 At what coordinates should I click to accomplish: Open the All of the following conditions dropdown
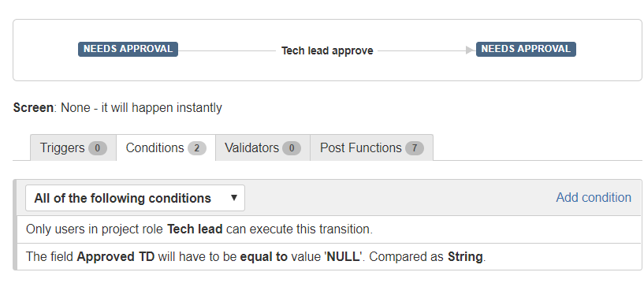coord(135,198)
